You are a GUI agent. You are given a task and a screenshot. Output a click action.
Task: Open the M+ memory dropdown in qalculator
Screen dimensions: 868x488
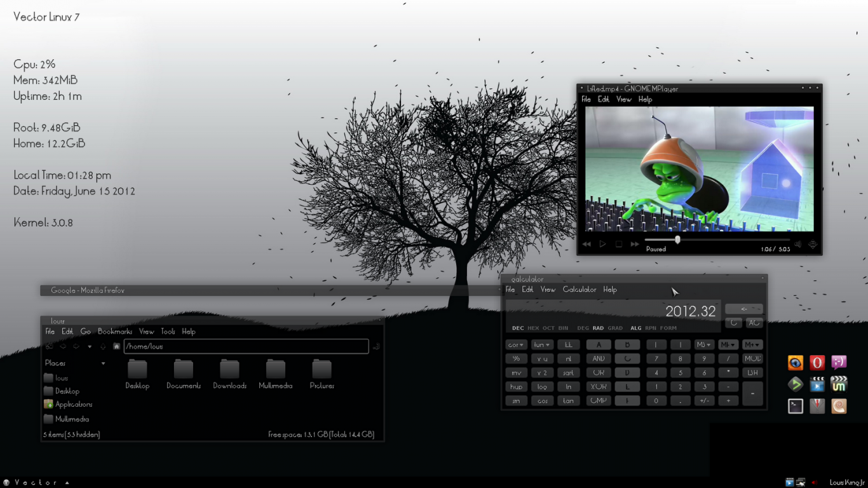point(752,344)
